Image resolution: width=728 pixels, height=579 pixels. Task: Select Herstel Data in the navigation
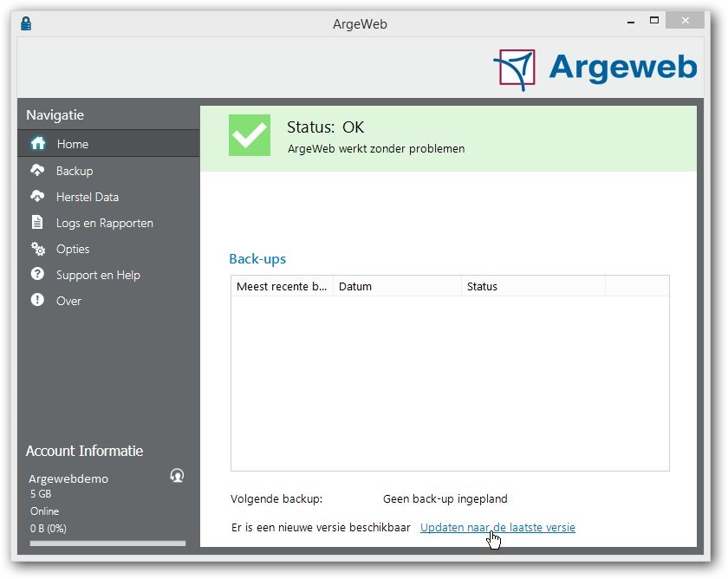(x=108, y=197)
